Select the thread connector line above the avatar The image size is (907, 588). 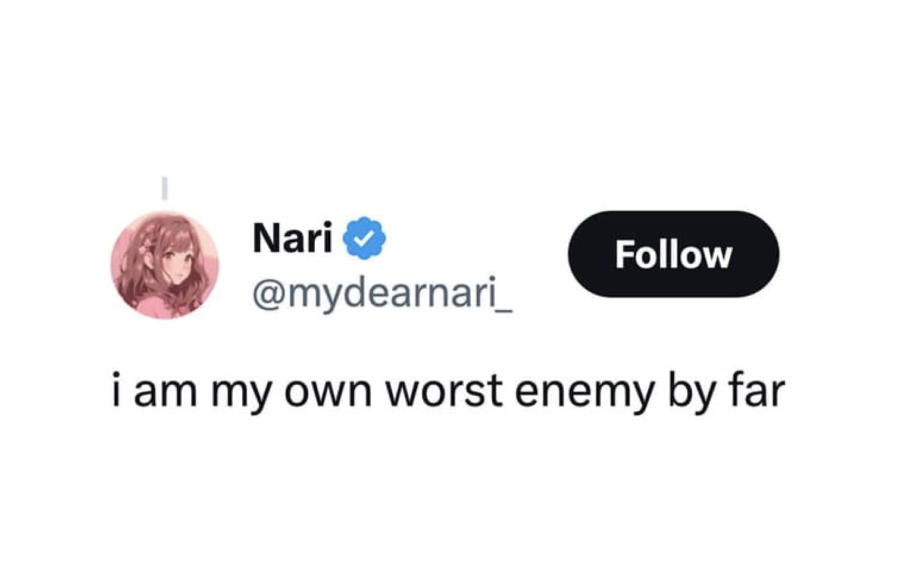[x=165, y=188]
